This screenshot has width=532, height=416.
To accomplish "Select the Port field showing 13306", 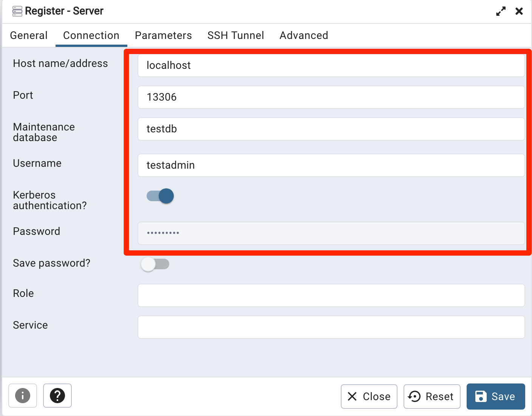I will (331, 97).
